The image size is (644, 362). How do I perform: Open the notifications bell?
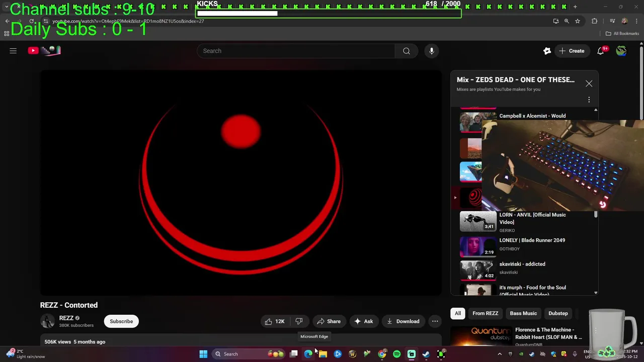601,51
